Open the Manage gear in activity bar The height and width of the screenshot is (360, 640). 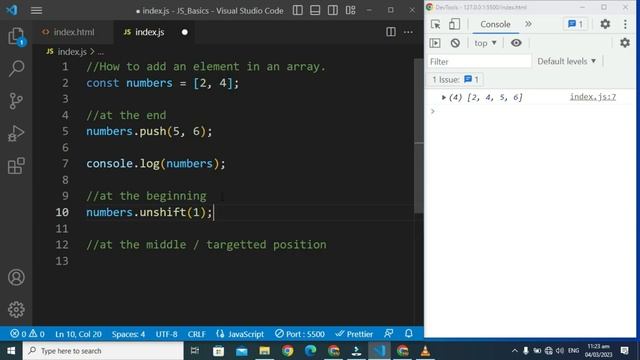coord(16,309)
